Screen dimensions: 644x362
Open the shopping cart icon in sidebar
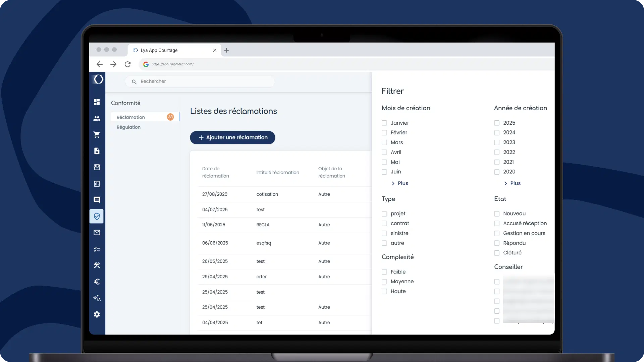click(97, 135)
